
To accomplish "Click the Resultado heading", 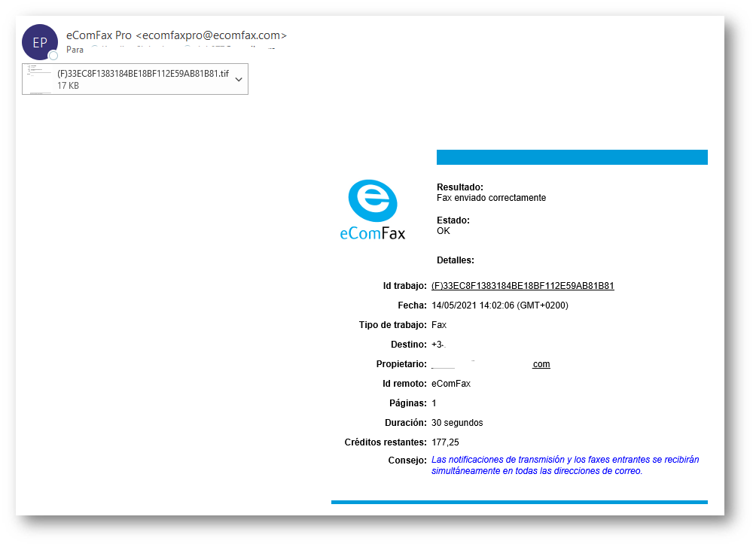I will [460, 187].
